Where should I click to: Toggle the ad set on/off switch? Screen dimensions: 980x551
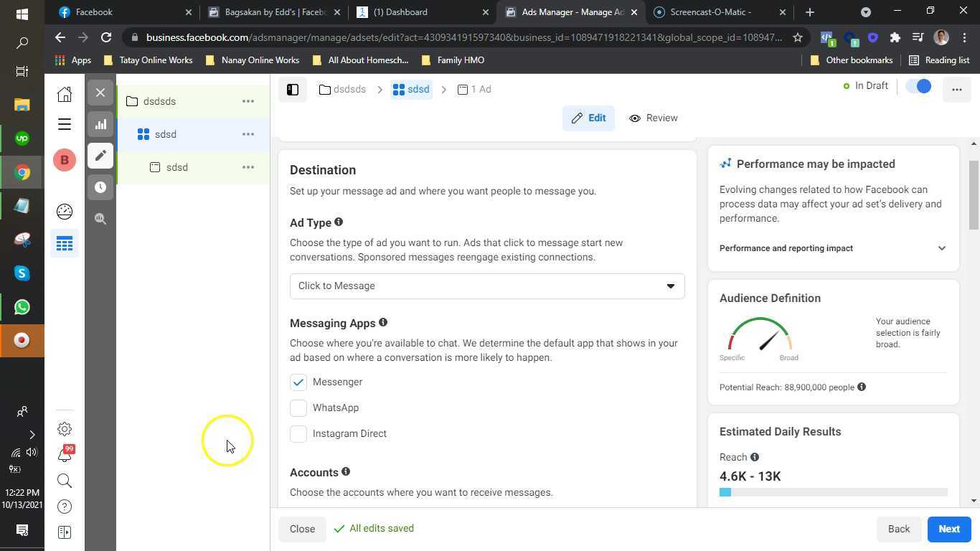(x=918, y=86)
